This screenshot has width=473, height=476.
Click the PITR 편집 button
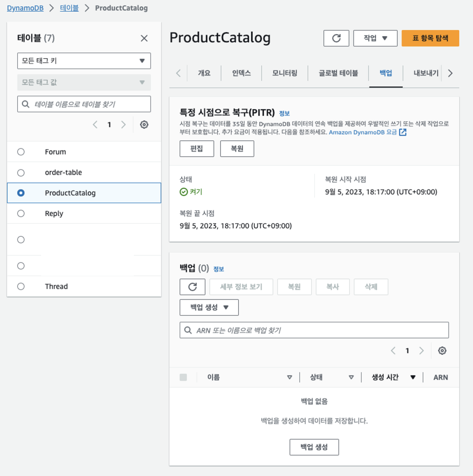point(197,149)
